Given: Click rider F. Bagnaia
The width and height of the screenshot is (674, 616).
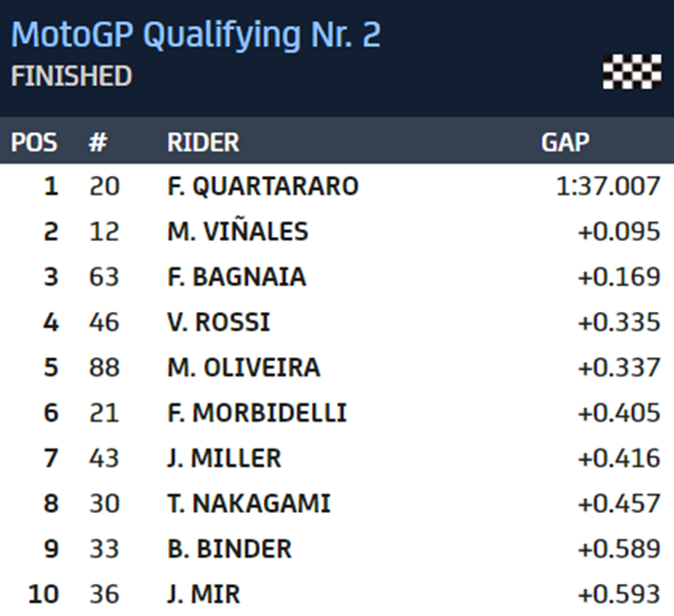Looking at the screenshot, I should (x=236, y=277).
